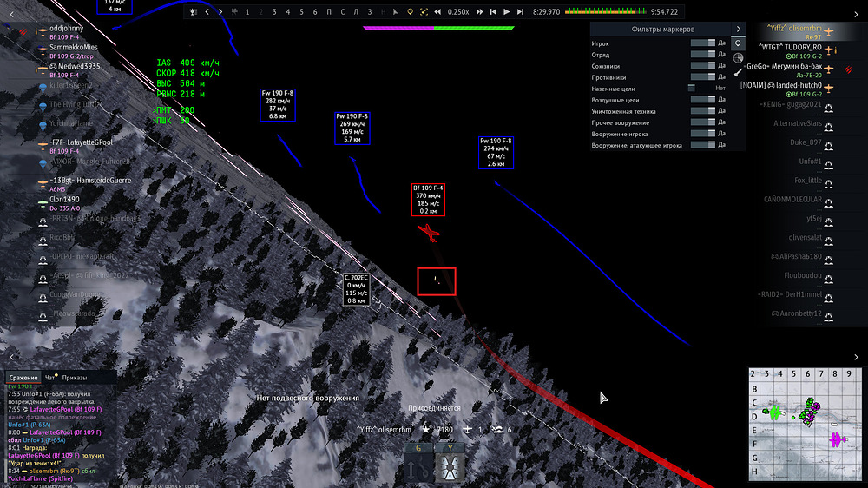Click the chevron arrow above the battle log
868x488 pixels.
click(x=11, y=357)
